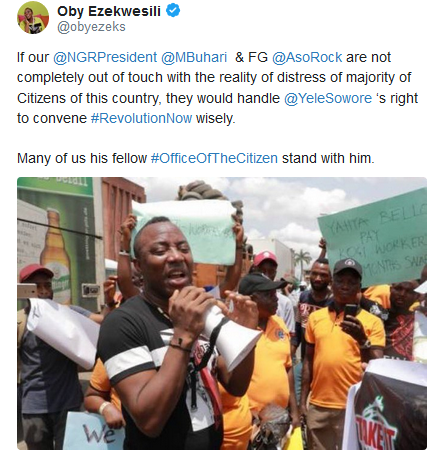This screenshot has width=439, height=455.
Task: Open the #OfficeOfTheCitizen hashtag
Action: (x=214, y=158)
